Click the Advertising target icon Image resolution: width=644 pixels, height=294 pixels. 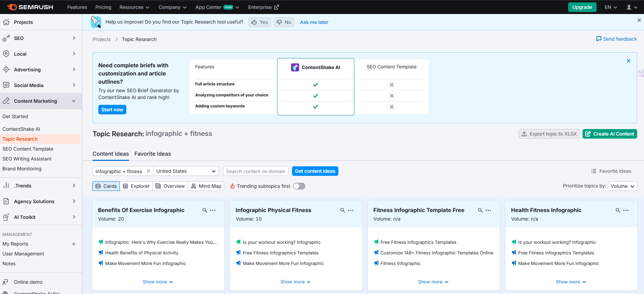(x=6, y=70)
